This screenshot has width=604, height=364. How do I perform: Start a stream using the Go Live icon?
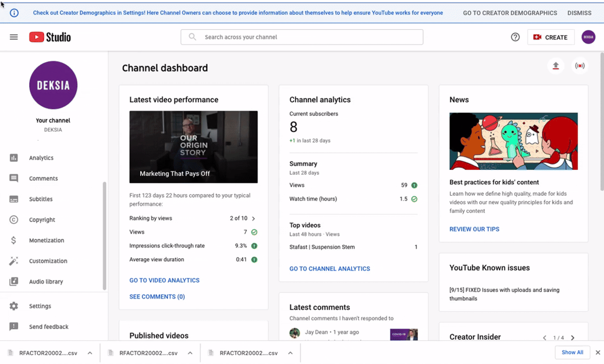[x=580, y=66]
